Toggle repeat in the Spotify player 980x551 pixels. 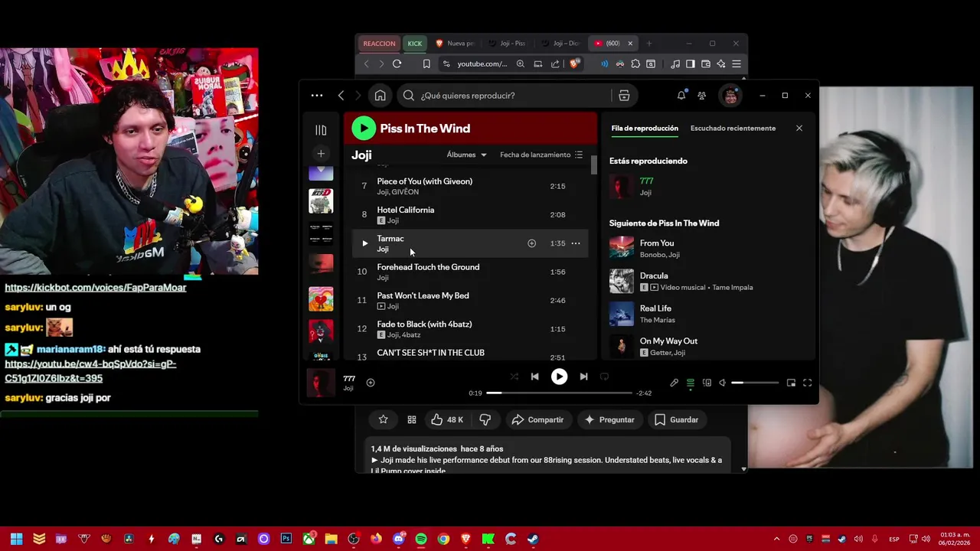tap(604, 377)
